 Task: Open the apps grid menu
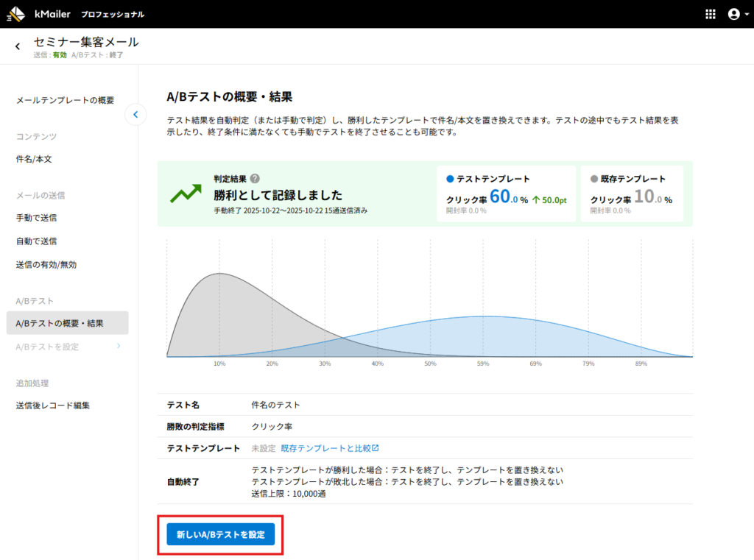pyautogui.click(x=711, y=14)
